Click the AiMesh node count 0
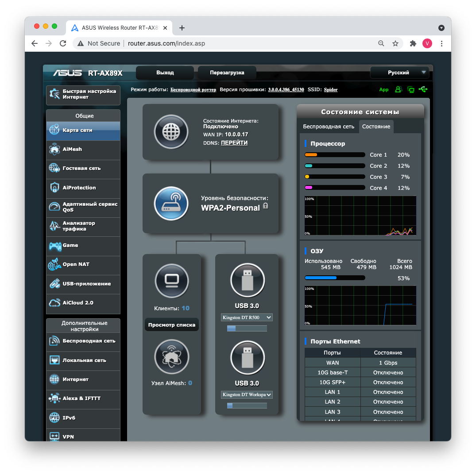This screenshot has width=476, height=474. [190, 383]
